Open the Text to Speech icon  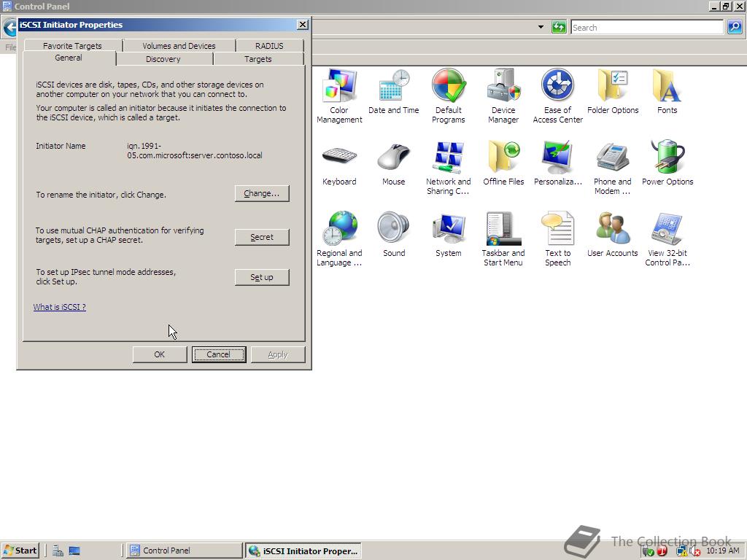(x=558, y=238)
